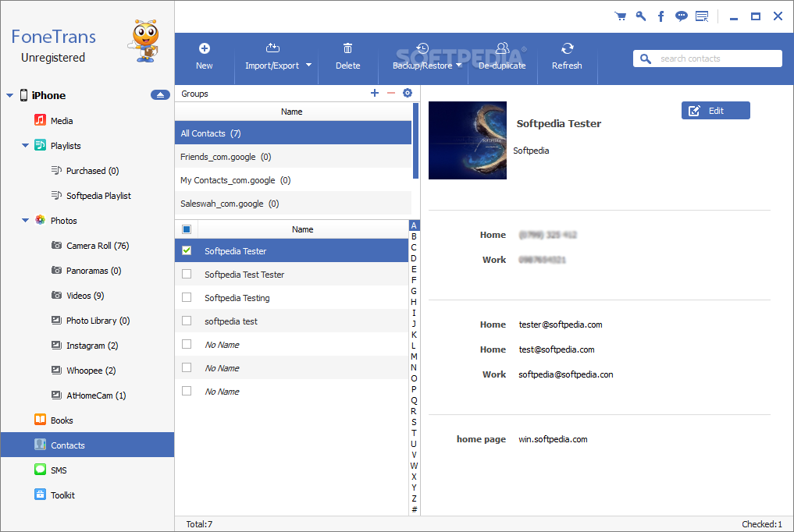
Task: Open Purchased (0) playlist
Action: [x=92, y=171]
